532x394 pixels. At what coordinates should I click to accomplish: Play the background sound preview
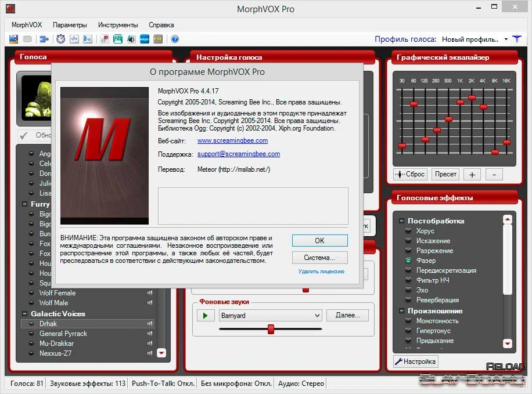205,316
